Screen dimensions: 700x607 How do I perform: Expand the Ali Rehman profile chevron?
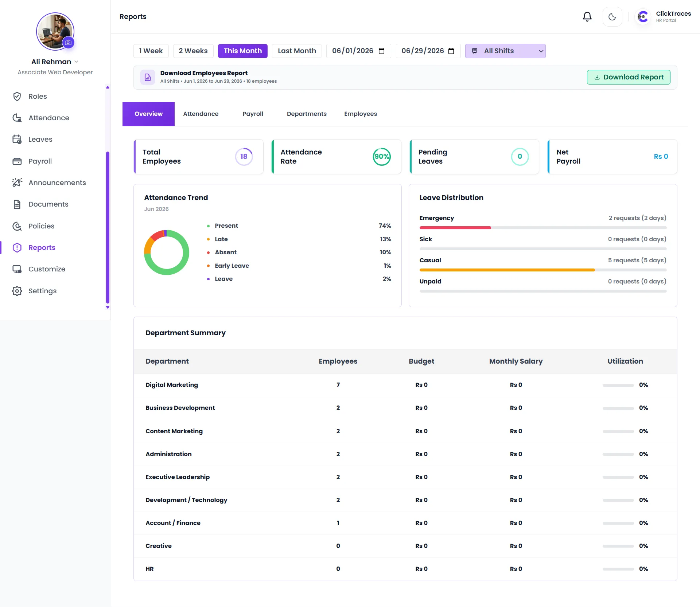pos(76,62)
